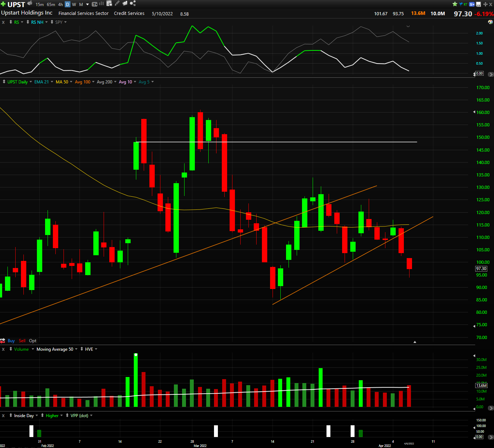This screenshot has height=448, width=494.
Task: Close the Volume pane with its x
Action: pyautogui.click(x=3, y=349)
